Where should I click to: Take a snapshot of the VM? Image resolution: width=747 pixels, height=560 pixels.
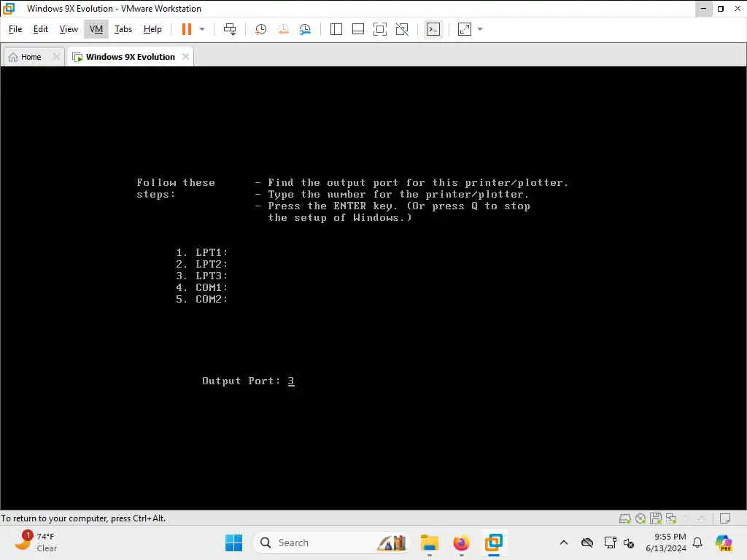260,29
